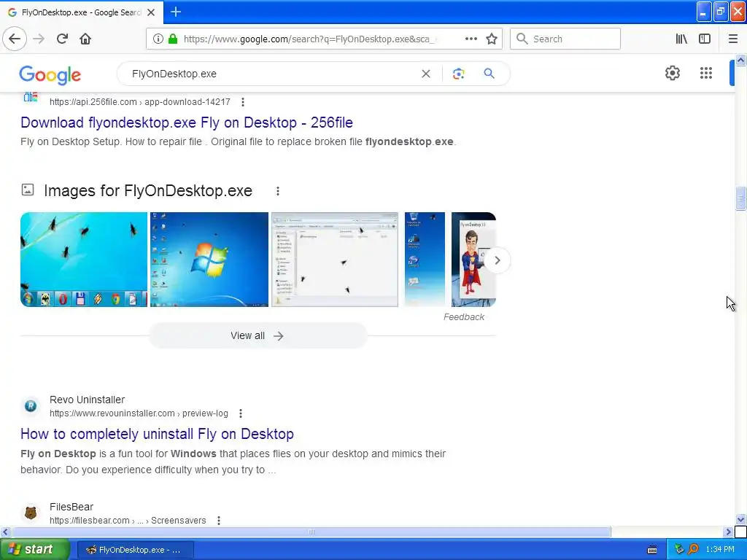Click the green secure padlock icon
This screenshot has width=747, height=560.
[x=173, y=39]
